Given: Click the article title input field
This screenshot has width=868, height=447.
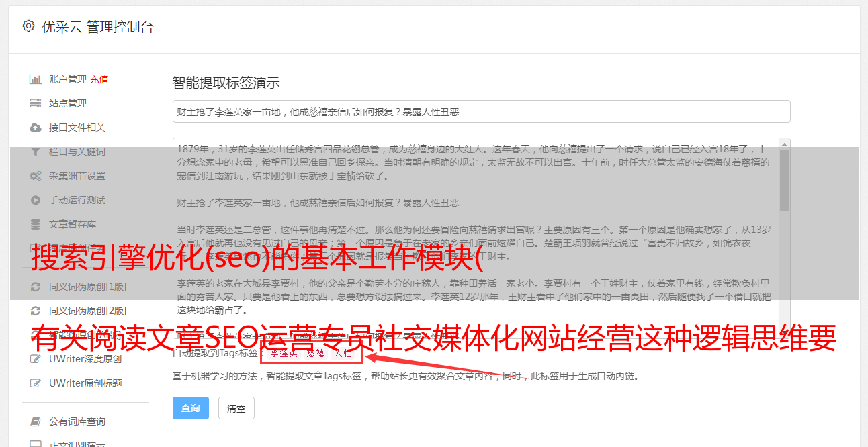Looking at the screenshot, I should 481,111.
